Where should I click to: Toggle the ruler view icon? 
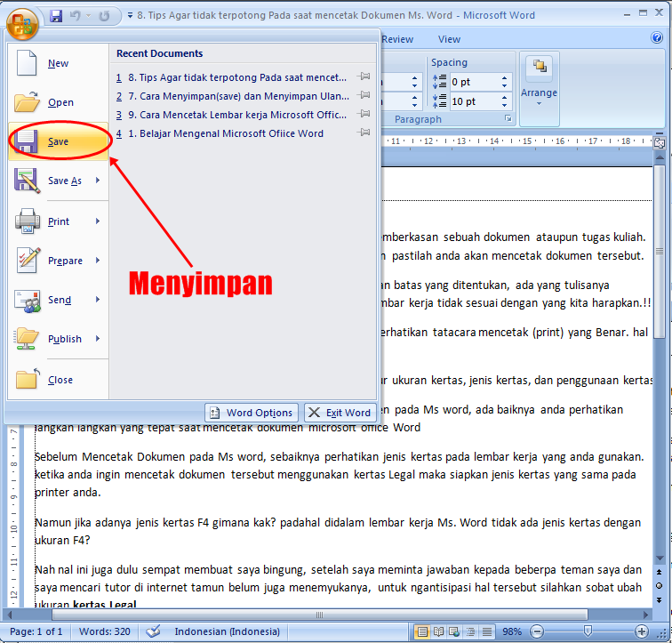660,143
